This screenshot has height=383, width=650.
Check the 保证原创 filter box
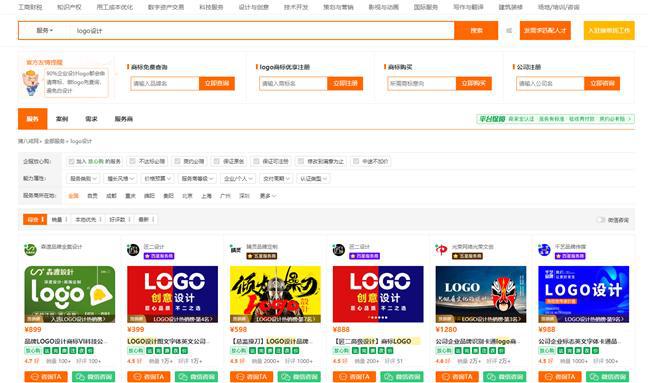click(x=216, y=161)
